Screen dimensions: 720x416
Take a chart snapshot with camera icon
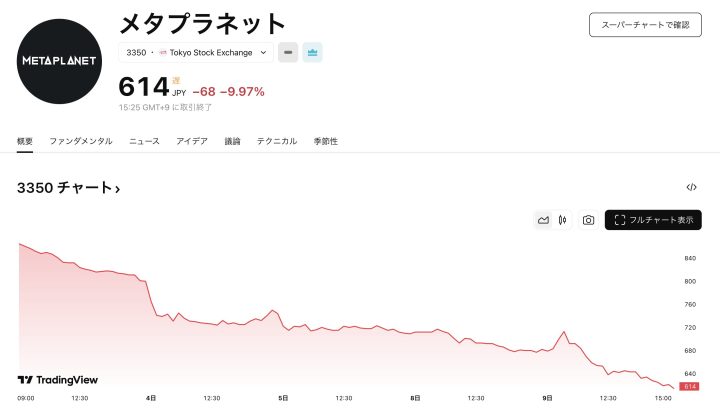pyautogui.click(x=588, y=220)
